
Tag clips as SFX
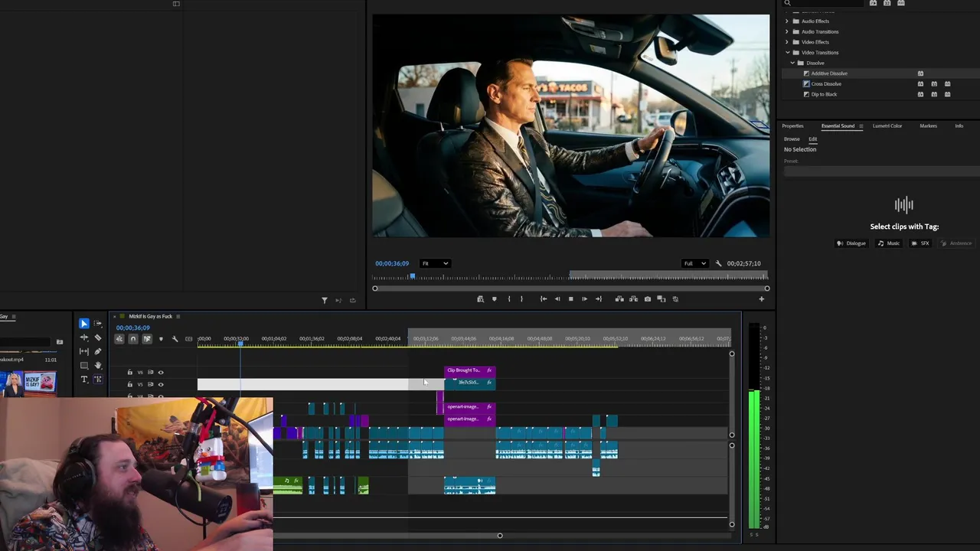pos(921,243)
